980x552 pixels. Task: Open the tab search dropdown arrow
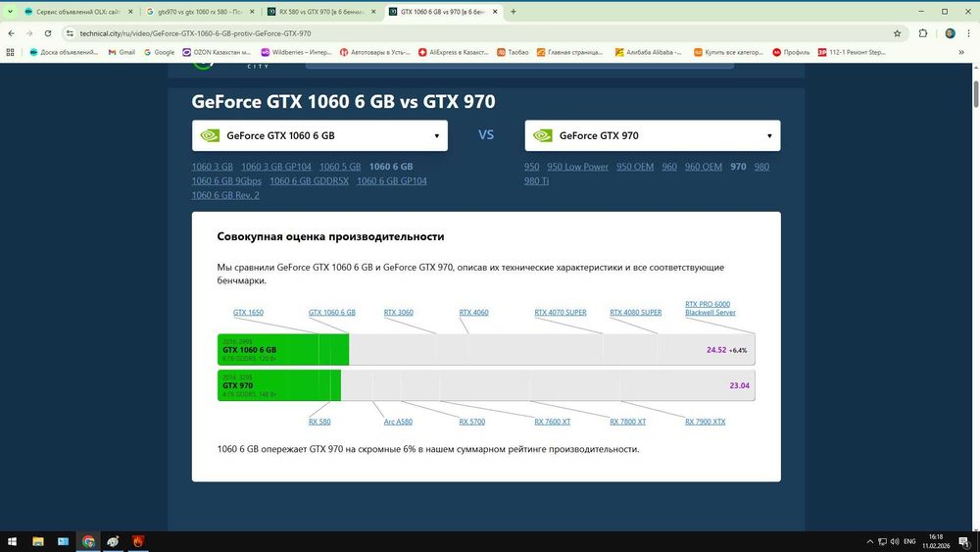pos(10,11)
